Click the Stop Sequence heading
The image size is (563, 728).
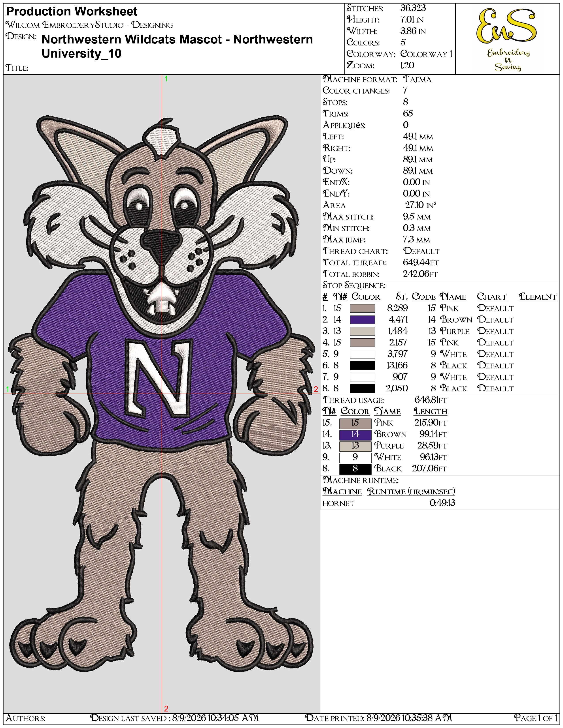[354, 285]
